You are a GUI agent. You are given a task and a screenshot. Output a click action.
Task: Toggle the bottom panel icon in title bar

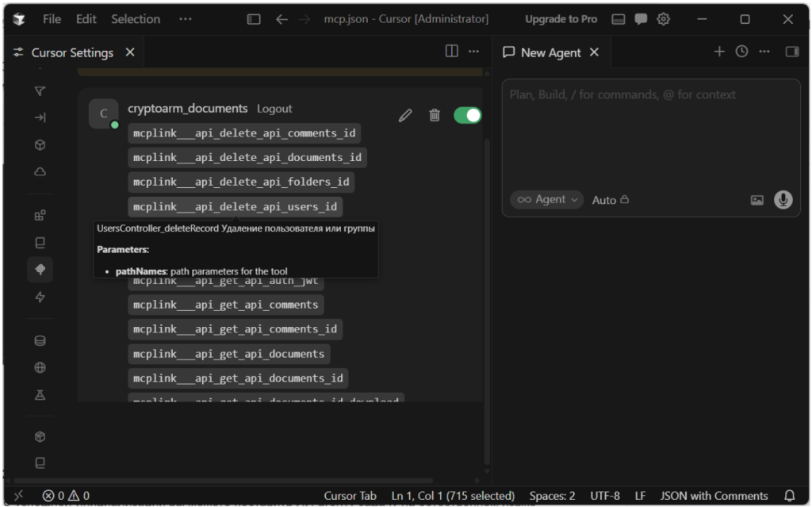[x=619, y=19]
